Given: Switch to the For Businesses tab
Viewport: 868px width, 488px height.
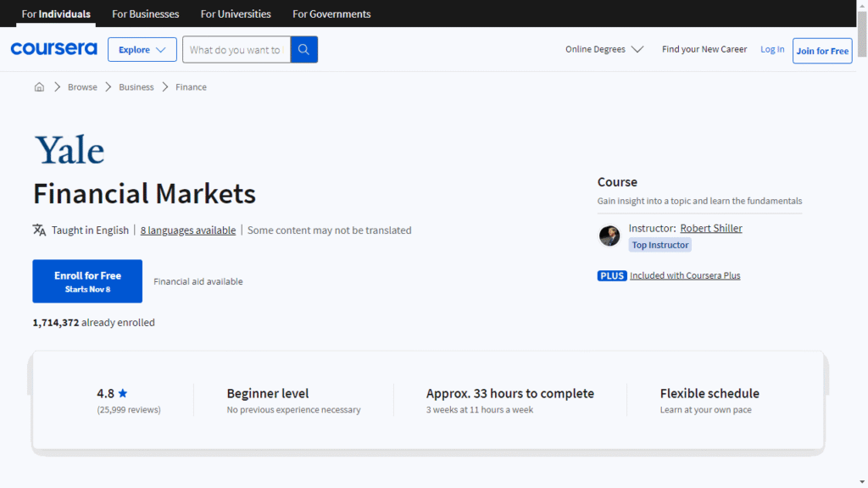Looking at the screenshot, I should coord(145,14).
